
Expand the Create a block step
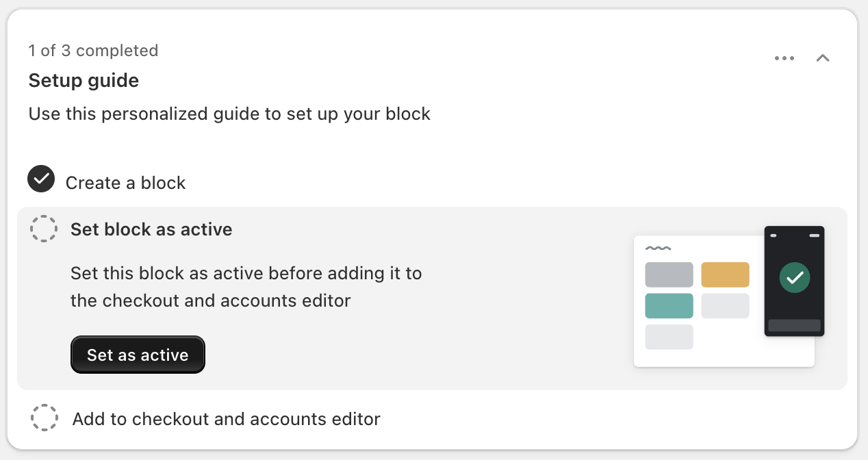pyautogui.click(x=125, y=182)
